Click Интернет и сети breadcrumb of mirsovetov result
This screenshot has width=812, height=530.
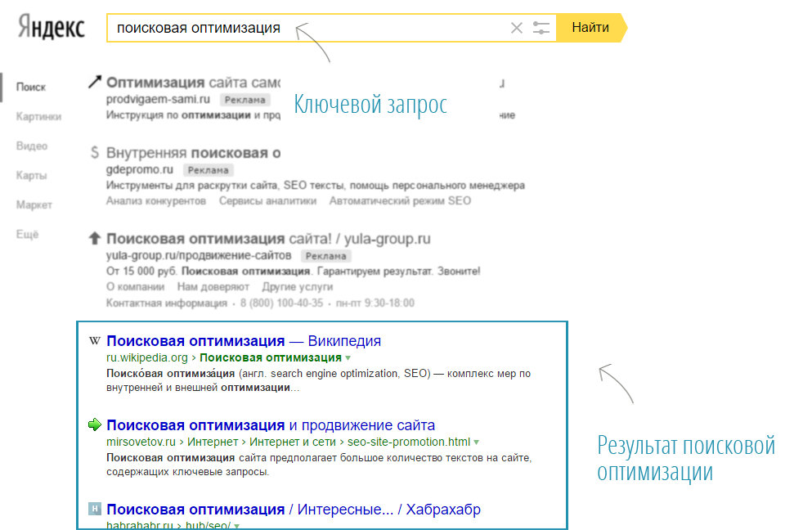click(x=293, y=442)
